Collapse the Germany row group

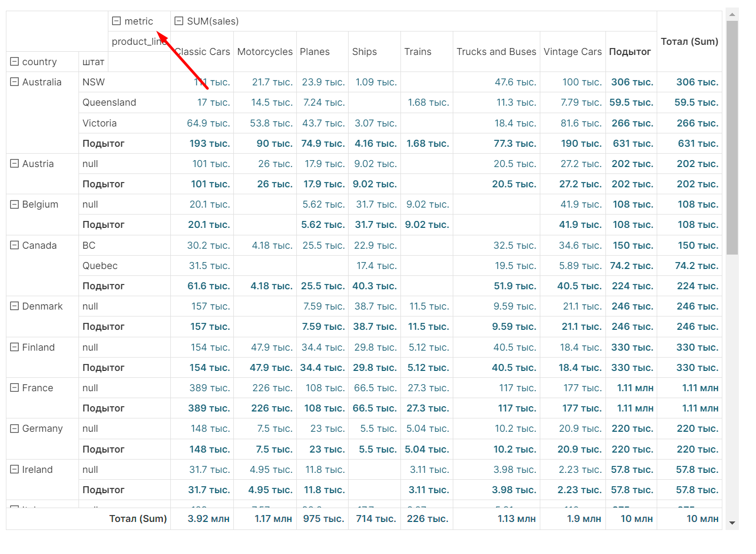point(14,428)
